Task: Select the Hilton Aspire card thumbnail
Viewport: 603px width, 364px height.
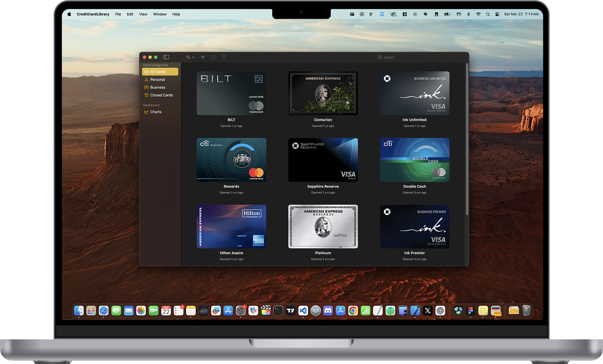Action: click(232, 226)
